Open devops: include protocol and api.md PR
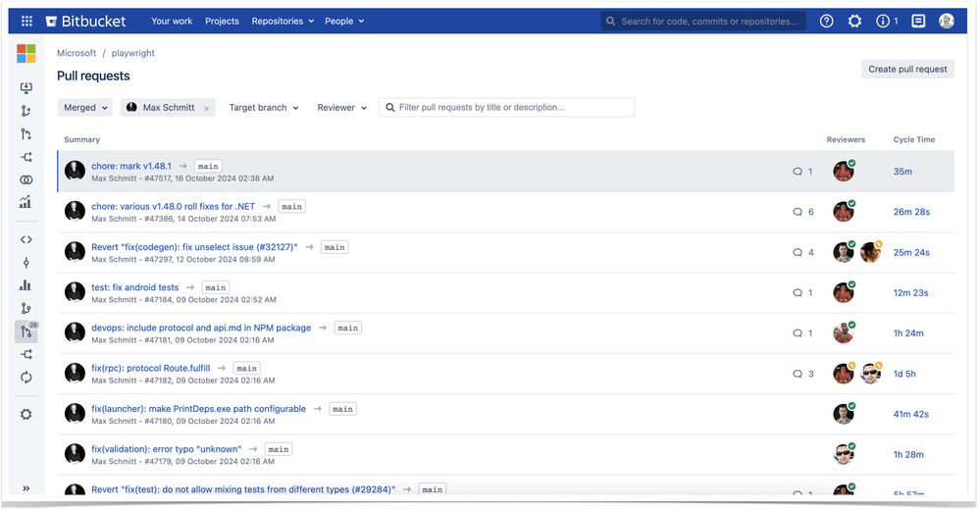Screen dimensions: 980x510 click(201, 328)
